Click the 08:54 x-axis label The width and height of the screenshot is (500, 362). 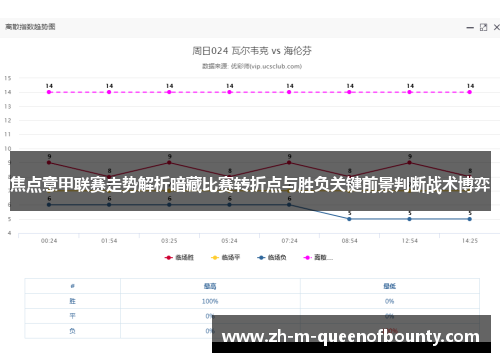click(x=349, y=241)
